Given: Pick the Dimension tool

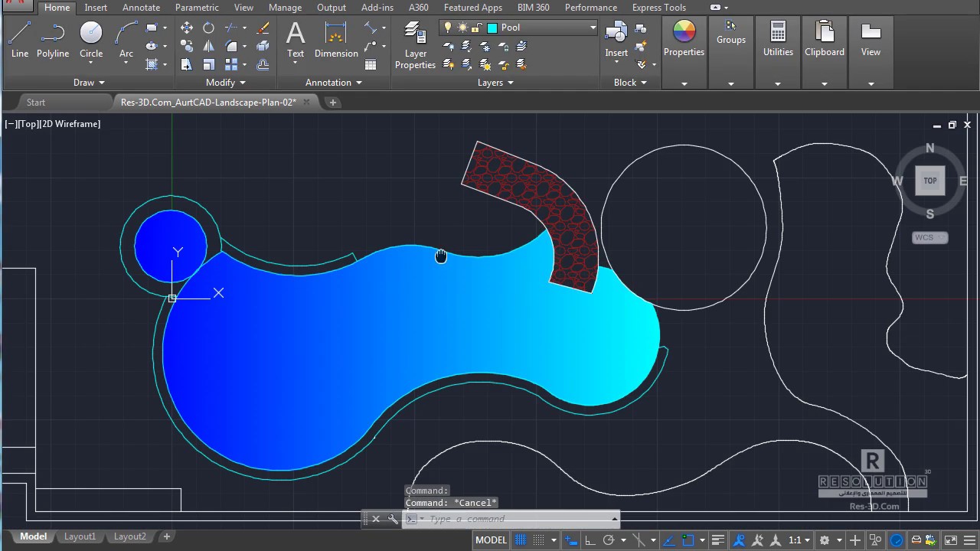Looking at the screenshot, I should coord(336,41).
